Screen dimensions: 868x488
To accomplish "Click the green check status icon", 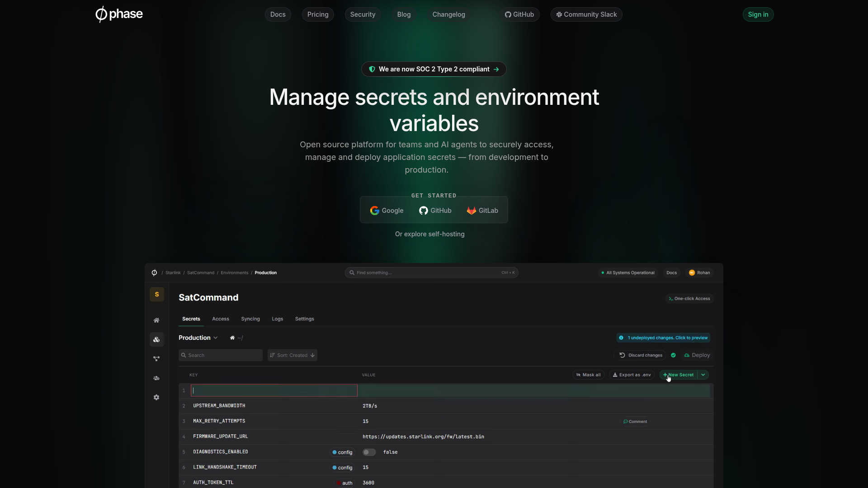I will [x=673, y=355].
